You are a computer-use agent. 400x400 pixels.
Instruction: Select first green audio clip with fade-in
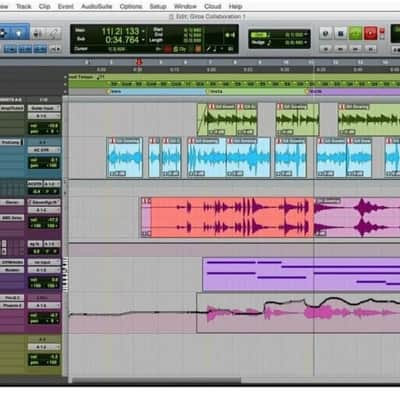pyautogui.click(x=217, y=119)
